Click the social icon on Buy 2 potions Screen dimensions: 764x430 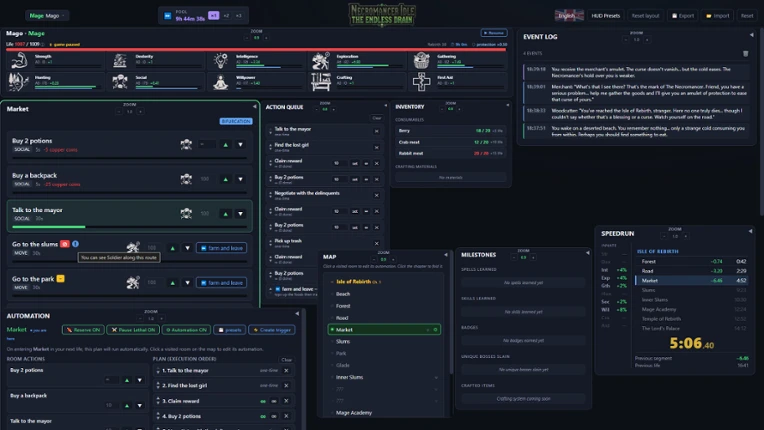(x=186, y=144)
